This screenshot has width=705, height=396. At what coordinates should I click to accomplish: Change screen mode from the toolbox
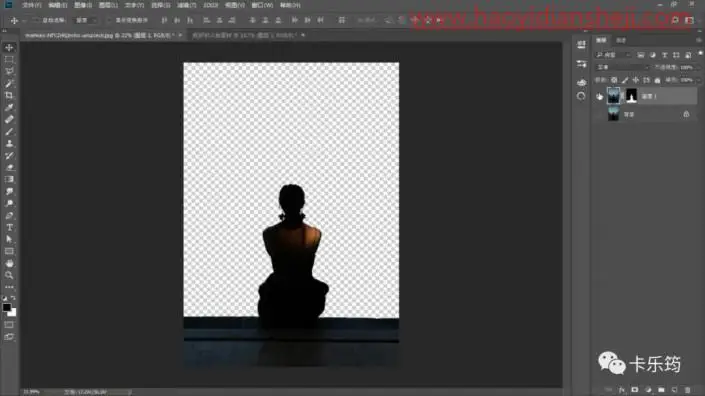9,337
